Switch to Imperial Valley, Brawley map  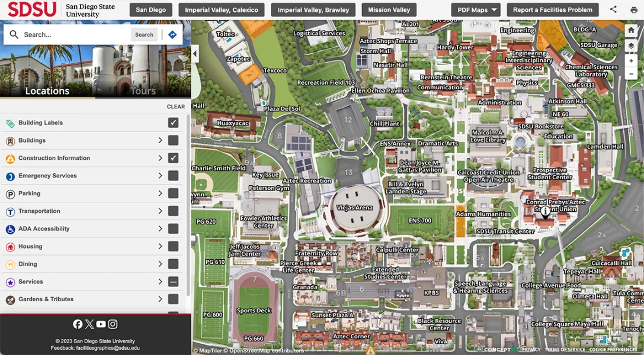313,10
